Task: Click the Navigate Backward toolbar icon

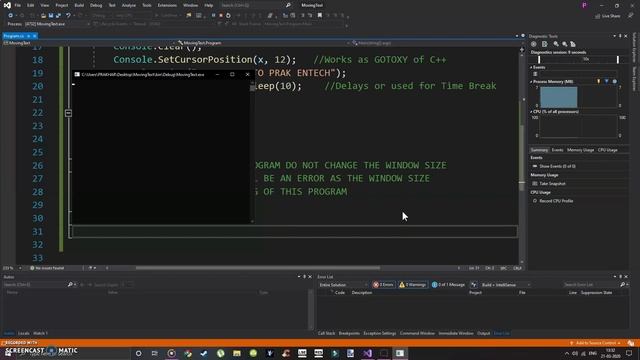Action: pos(11,16)
